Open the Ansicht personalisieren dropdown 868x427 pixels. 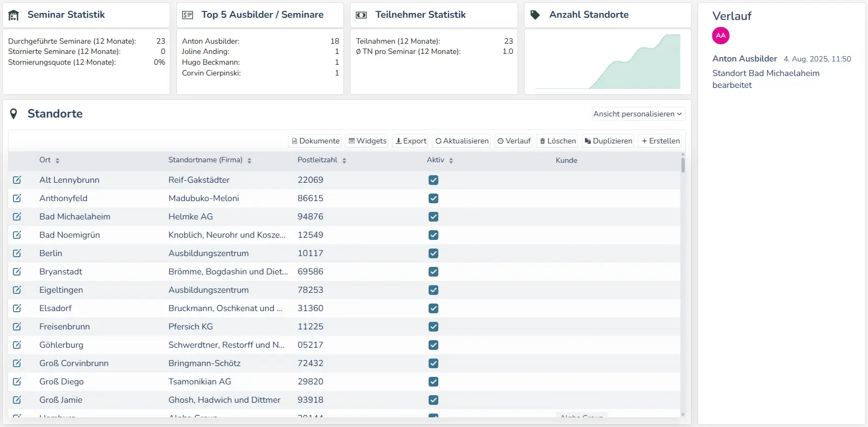pos(638,114)
